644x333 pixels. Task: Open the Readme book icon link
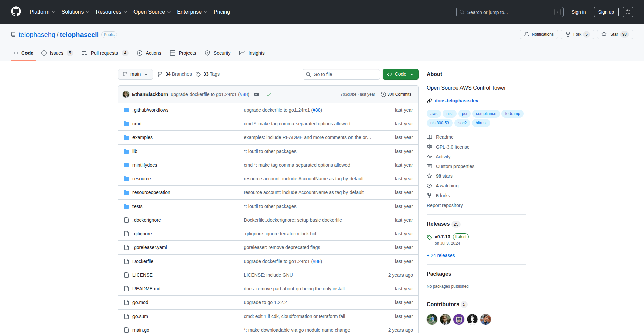[x=429, y=137]
